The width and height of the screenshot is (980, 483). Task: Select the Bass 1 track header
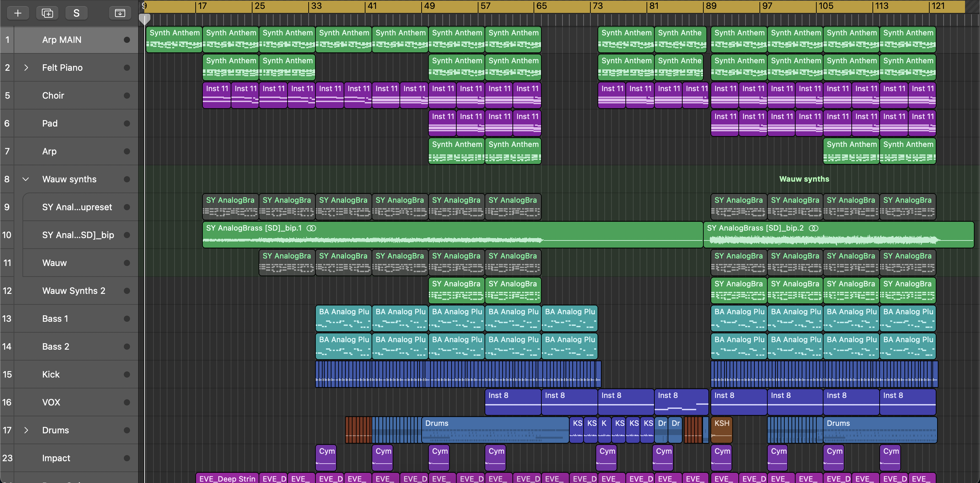pyautogui.click(x=55, y=319)
